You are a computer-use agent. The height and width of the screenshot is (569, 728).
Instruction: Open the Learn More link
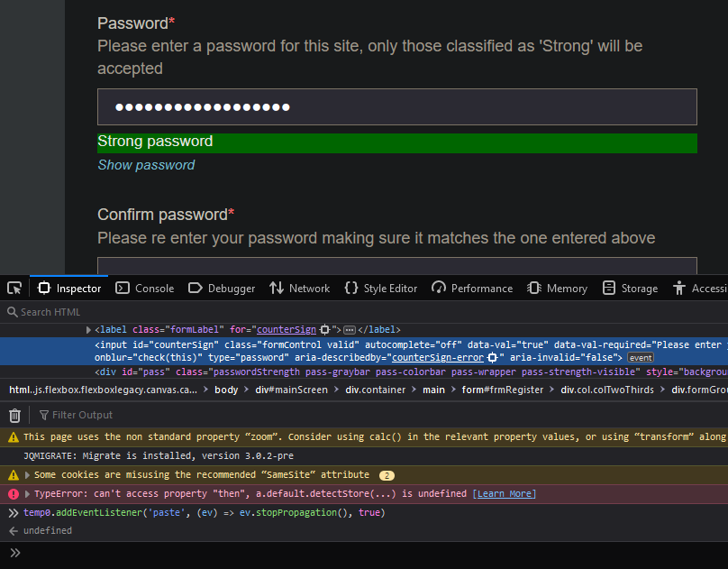pos(505,494)
